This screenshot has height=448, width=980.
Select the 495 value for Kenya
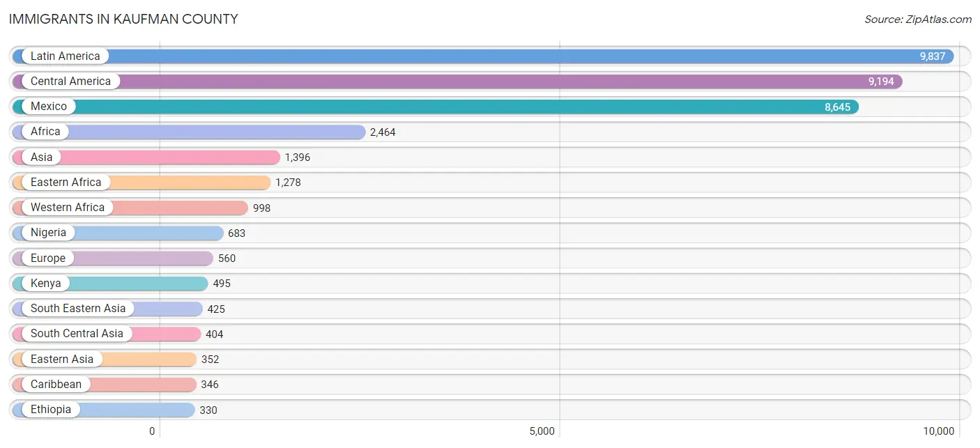[222, 284]
